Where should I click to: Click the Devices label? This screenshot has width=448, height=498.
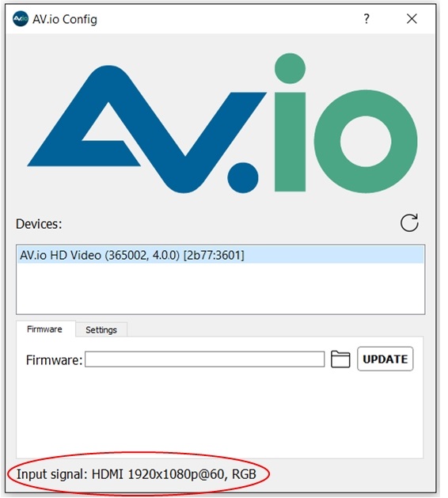tap(39, 224)
